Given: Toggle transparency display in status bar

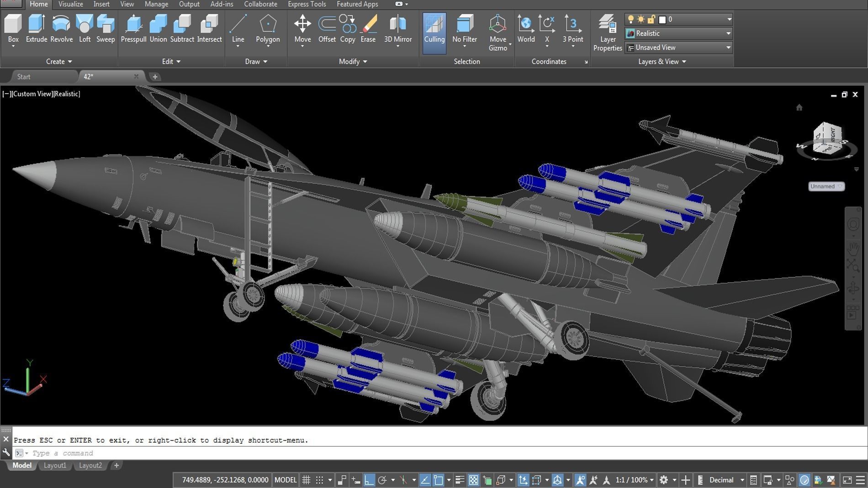Looking at the screenshot, I should click(473, 480).
